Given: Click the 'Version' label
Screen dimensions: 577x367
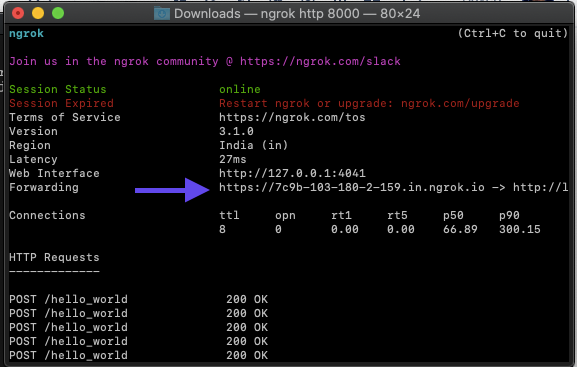Looking at the screenshot, I should click(33, 131).
